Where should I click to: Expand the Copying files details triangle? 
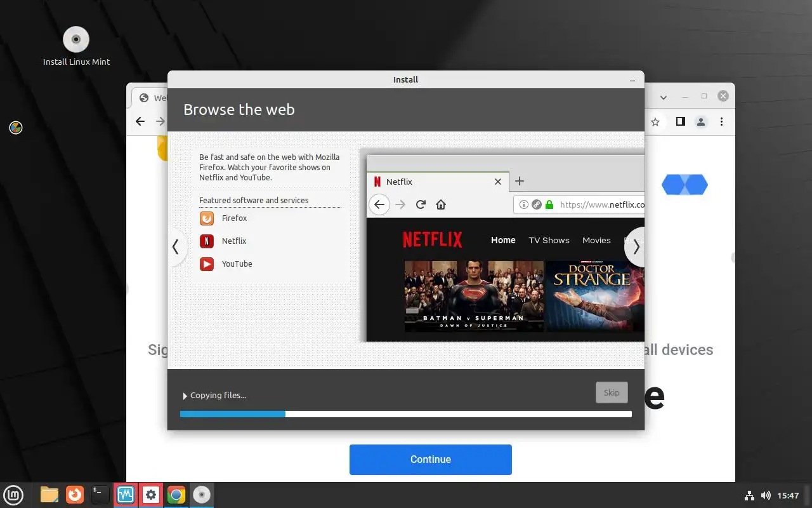[x=185, y=396]
